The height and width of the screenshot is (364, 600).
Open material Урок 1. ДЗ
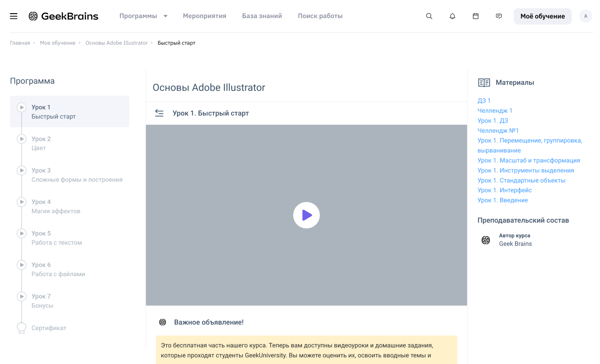point(493,120)
